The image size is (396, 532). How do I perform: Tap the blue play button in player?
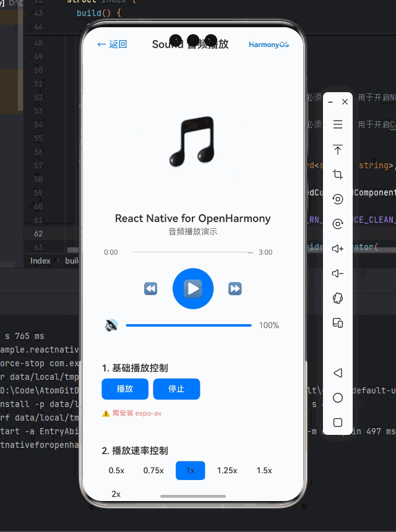(x=193, y=289)
